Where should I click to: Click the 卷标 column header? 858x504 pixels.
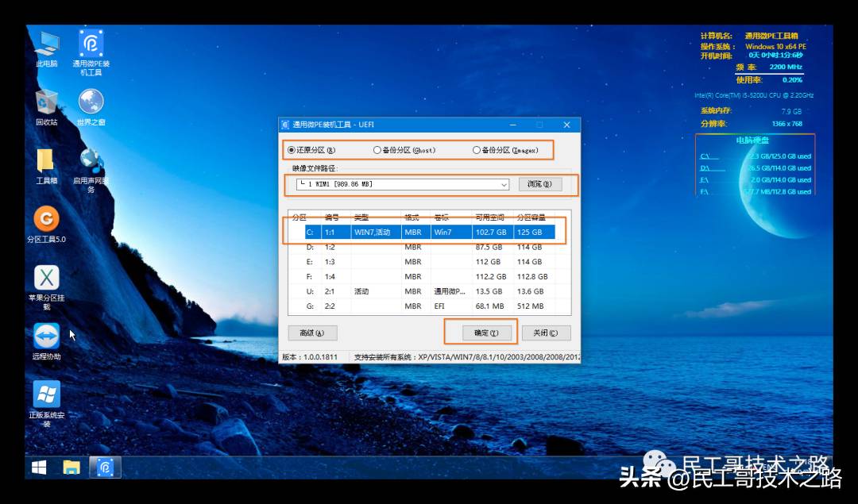click(442, 217)
